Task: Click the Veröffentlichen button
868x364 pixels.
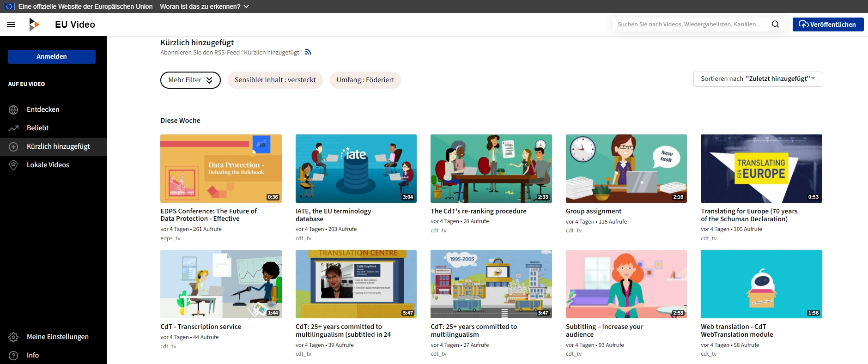Action: click(828, 24)
